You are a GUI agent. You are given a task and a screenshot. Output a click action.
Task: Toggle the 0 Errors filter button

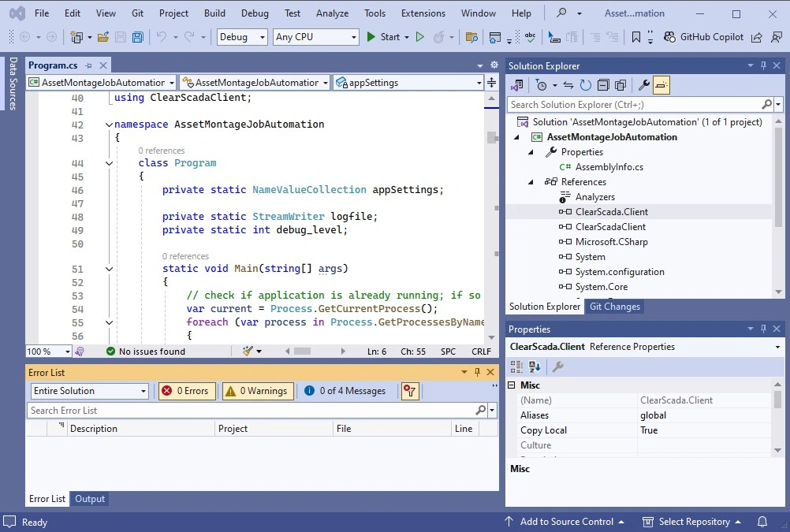187,391
